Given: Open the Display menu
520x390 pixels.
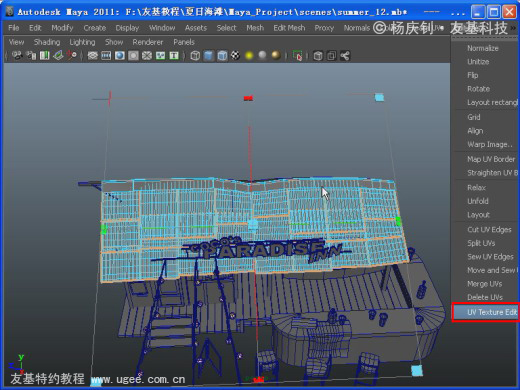Looking at the screenshot, I should click(x=127, y=28).
